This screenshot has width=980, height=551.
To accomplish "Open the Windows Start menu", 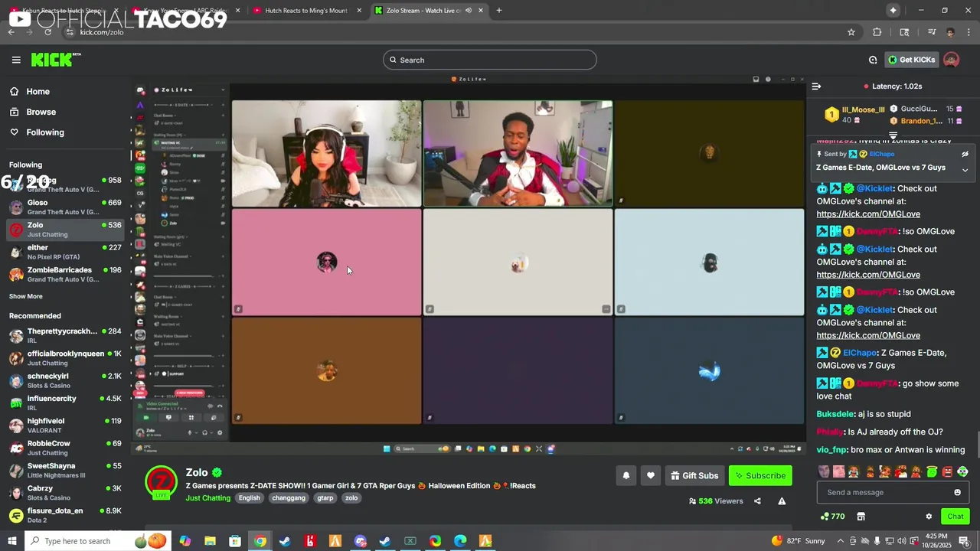I will pyautogui.click(x=11, y=541).
